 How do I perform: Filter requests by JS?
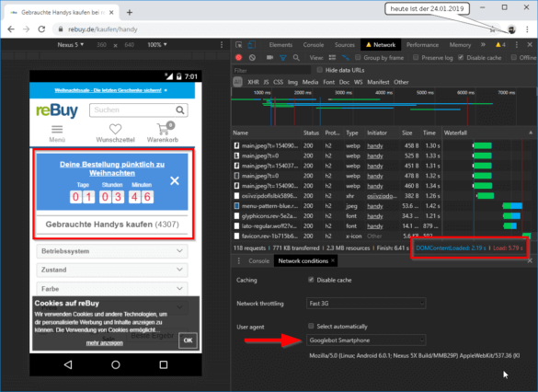(x=266, y=82)
